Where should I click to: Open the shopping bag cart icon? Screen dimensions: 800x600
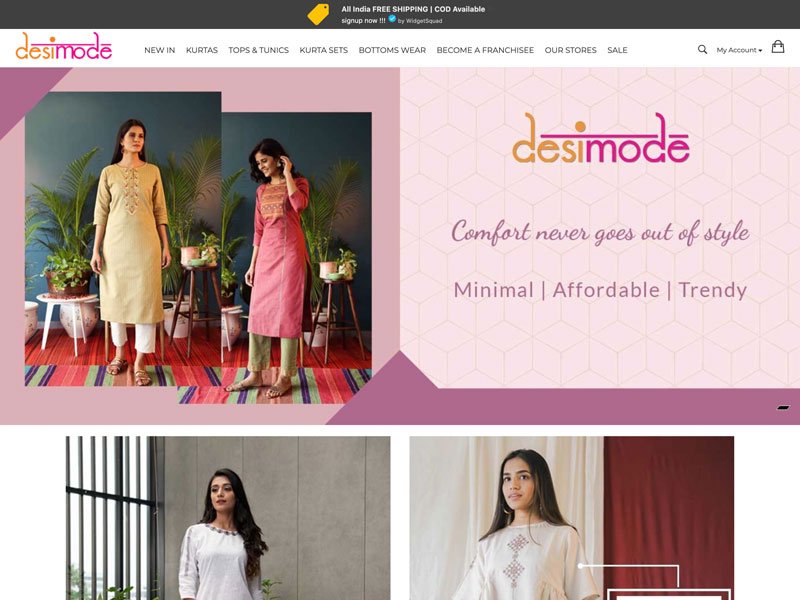pos(778,47)
